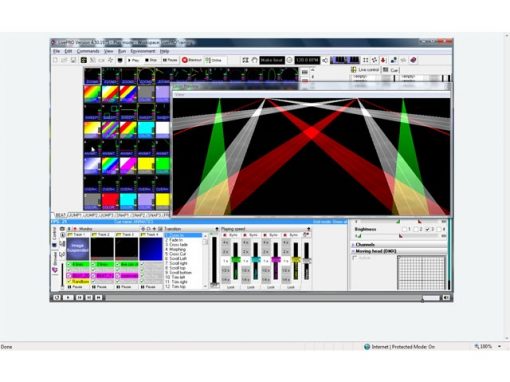Click the video player mute speaker icon
The width and height of the screenshot is (510, 382).
[446, 297]
